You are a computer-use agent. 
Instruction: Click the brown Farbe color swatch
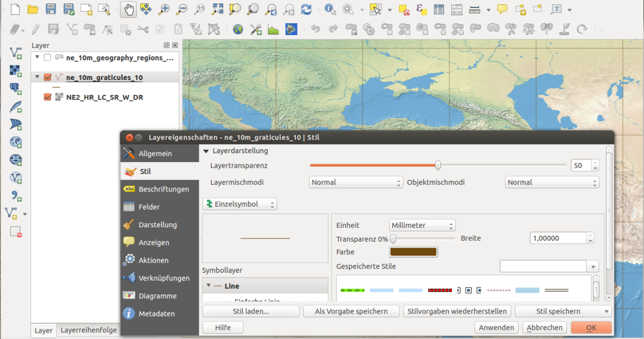(413, 252)
